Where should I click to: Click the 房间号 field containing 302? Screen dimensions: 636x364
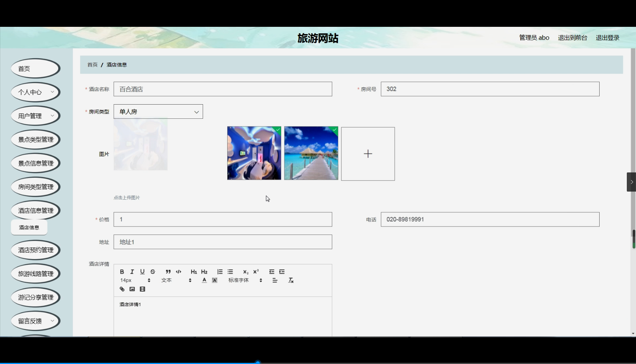pos(490,89)
